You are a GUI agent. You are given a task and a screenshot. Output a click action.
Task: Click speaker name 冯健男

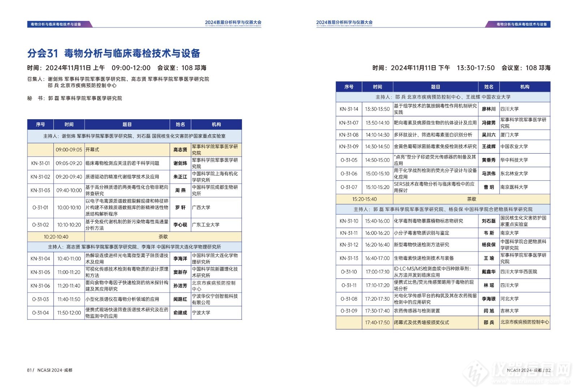tap(489, 123)
